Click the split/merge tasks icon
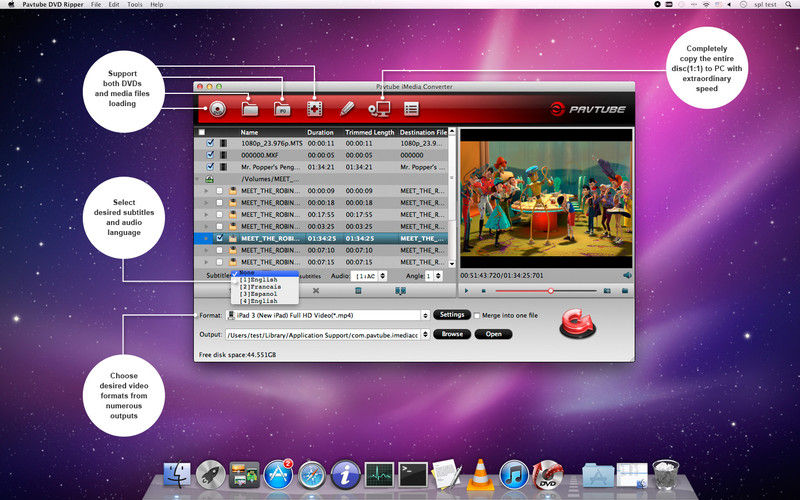The image size is (800, 500). pyautogui.click(x=401, y=290)
